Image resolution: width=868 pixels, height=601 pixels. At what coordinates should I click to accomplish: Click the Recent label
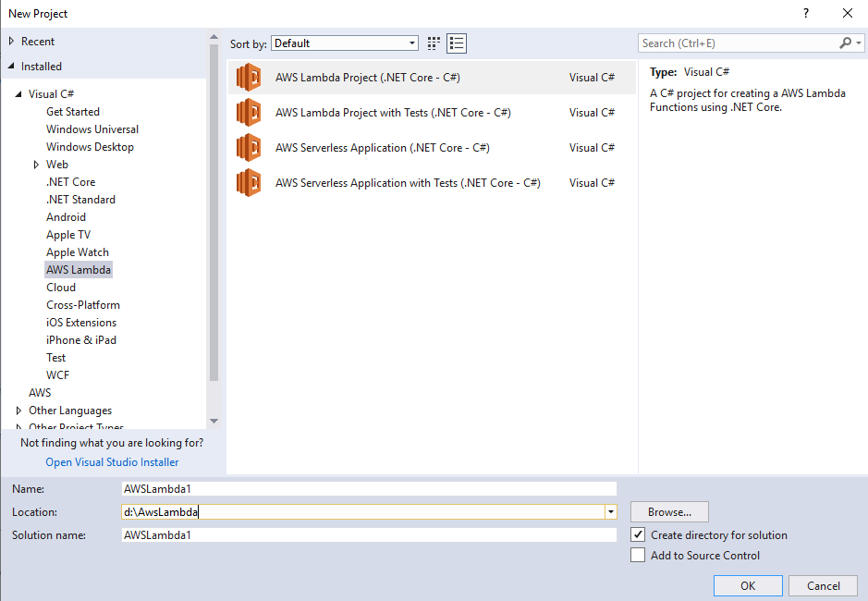(x=38, y=42)
